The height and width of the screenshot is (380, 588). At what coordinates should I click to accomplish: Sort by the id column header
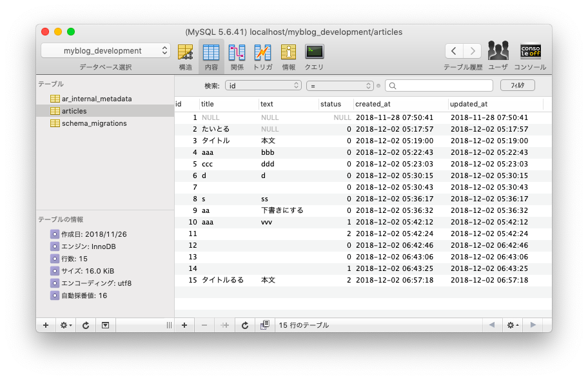[x=187, y=104]
